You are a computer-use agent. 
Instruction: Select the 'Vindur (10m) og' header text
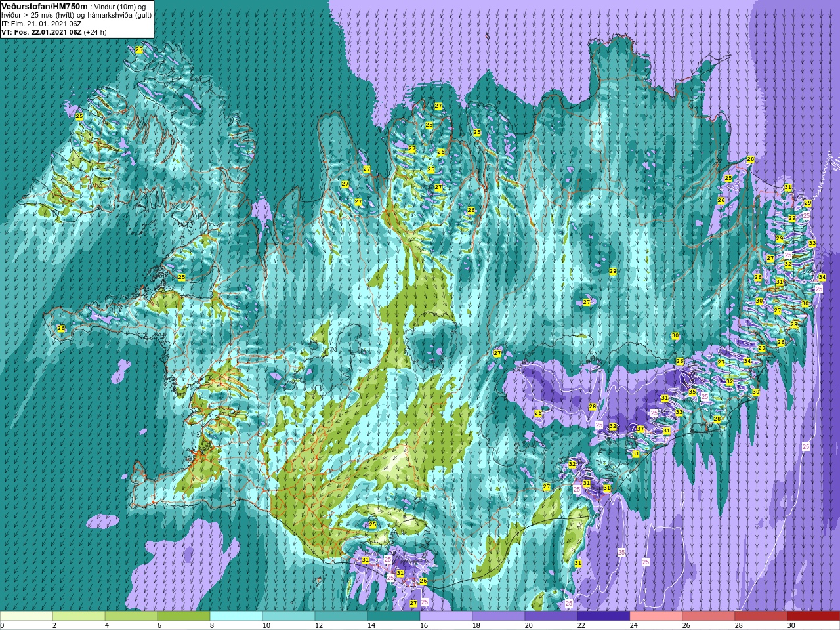(x=121, y=7)
